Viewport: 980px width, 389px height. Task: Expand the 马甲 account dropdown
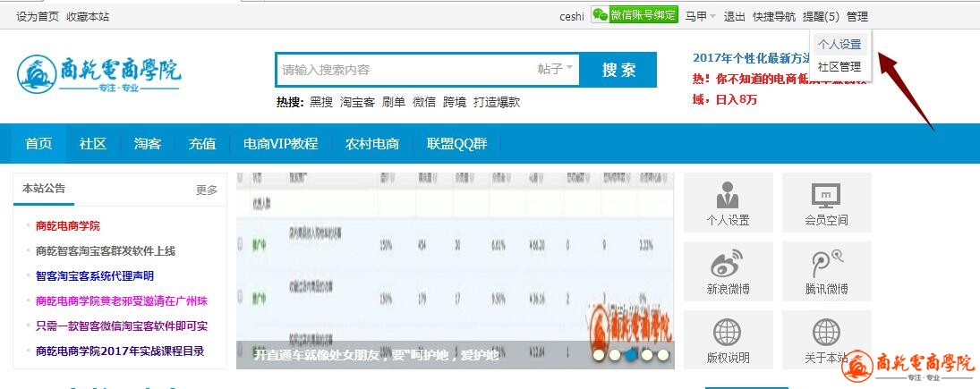700,16
